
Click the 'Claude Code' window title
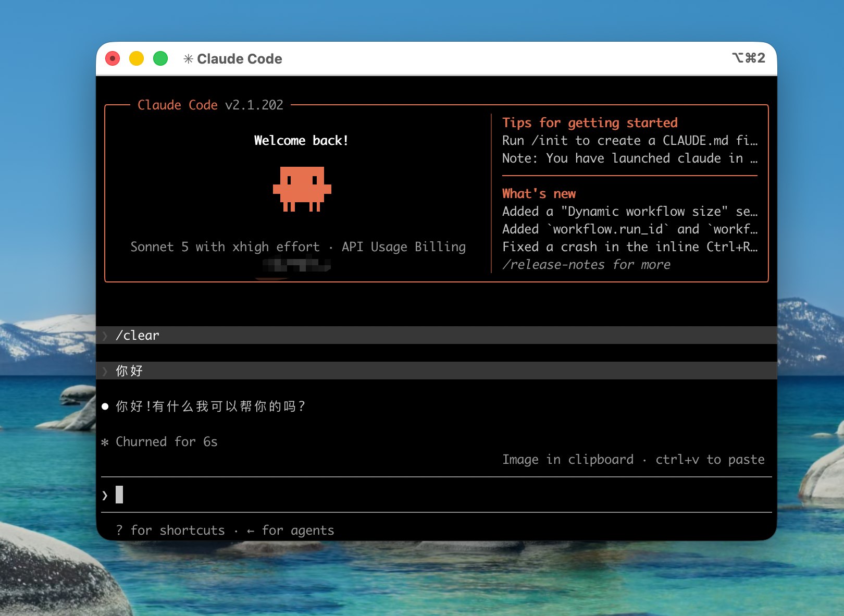click(240, 59)
